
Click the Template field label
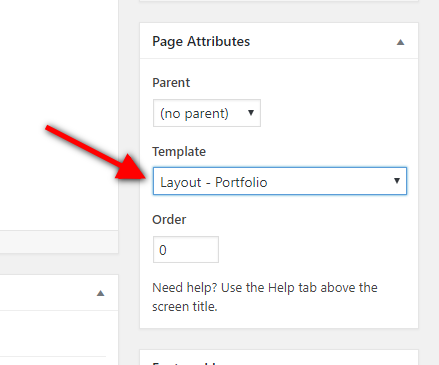[179, 152]
